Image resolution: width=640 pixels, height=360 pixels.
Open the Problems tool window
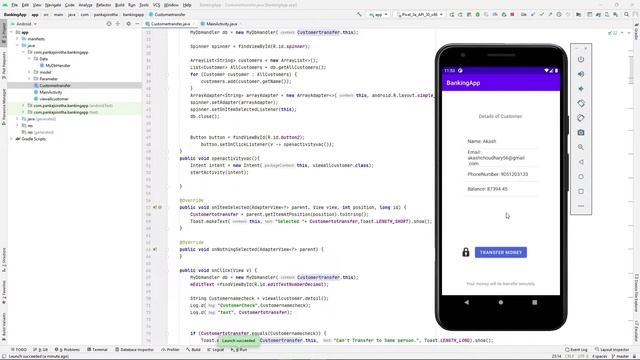[x=67, y=350]
